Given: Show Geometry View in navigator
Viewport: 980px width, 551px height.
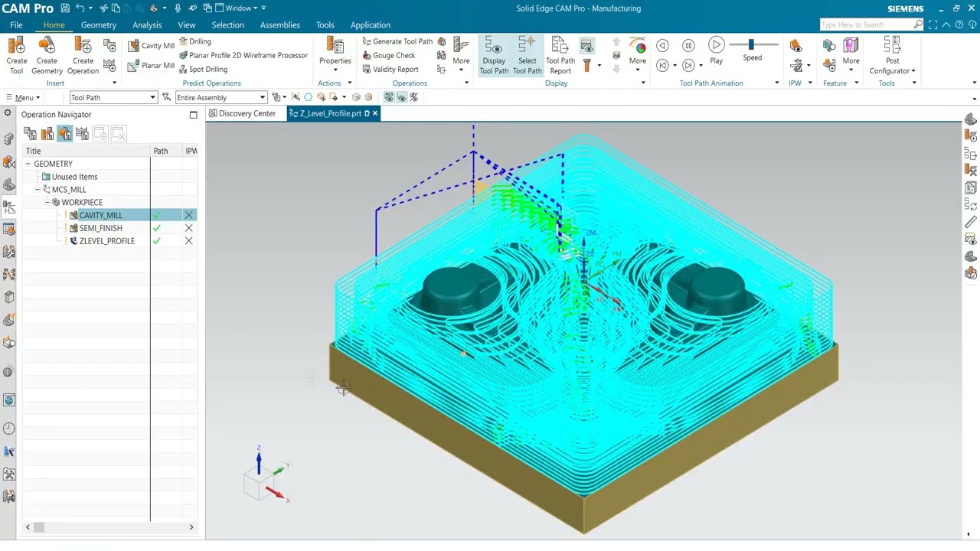Looking at the screenshot, I should tap(65, 134).
